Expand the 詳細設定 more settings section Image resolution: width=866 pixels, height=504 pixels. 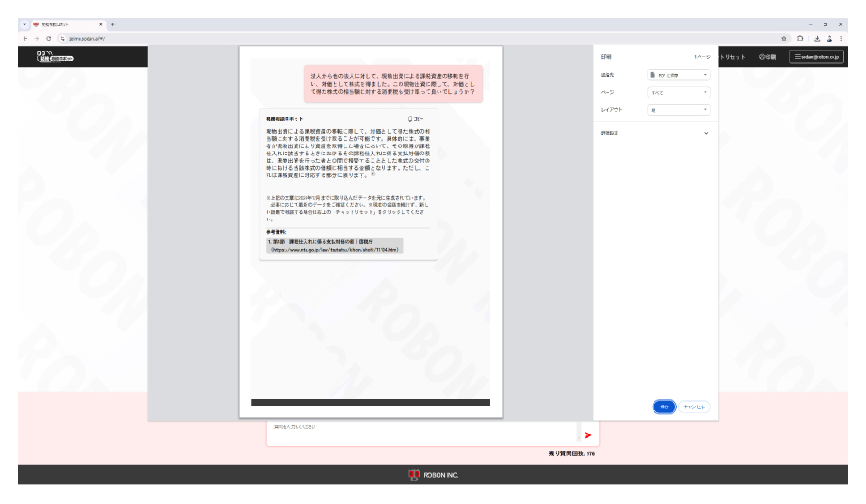pos(705,133)
